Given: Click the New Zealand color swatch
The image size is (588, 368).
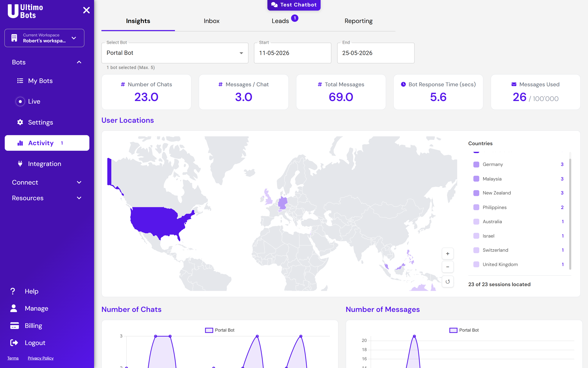Looking at the screenshot, I should pos(476,193).
